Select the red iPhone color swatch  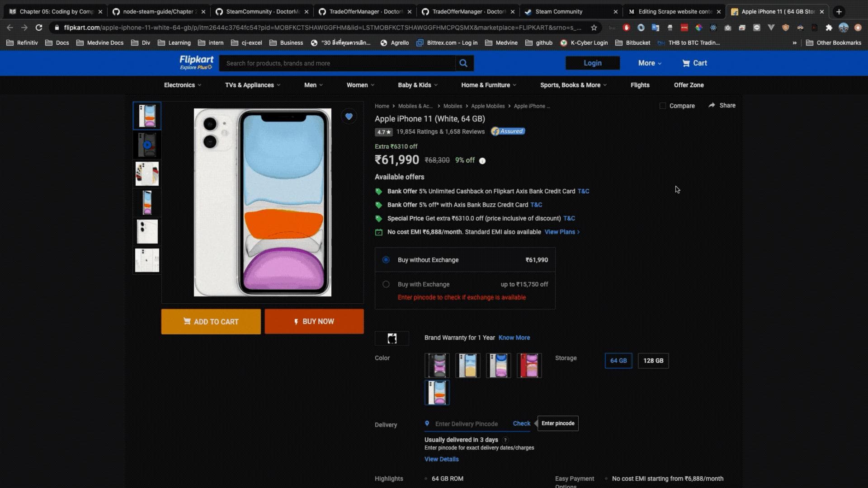pyautogui.click(x=529, y=366)
